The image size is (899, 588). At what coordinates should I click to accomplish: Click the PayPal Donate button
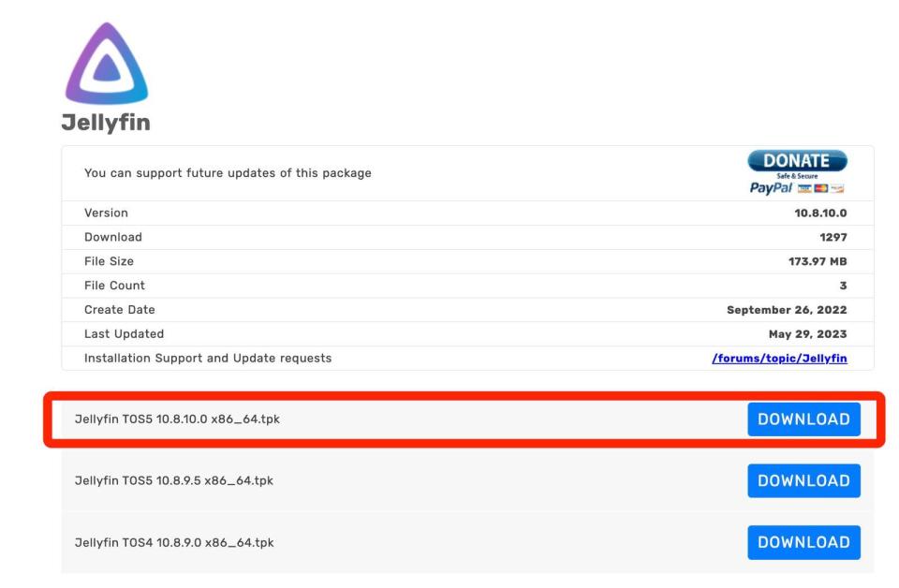tap(797, 172)
